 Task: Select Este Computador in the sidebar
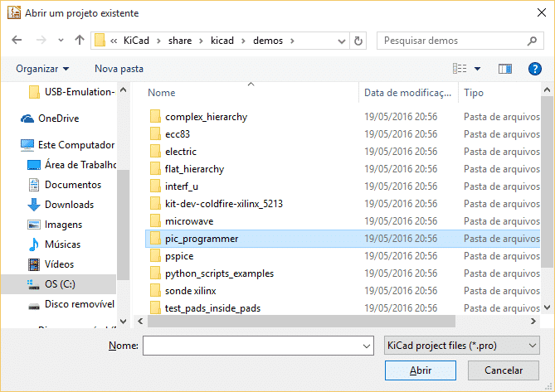(x=67, y=145)
